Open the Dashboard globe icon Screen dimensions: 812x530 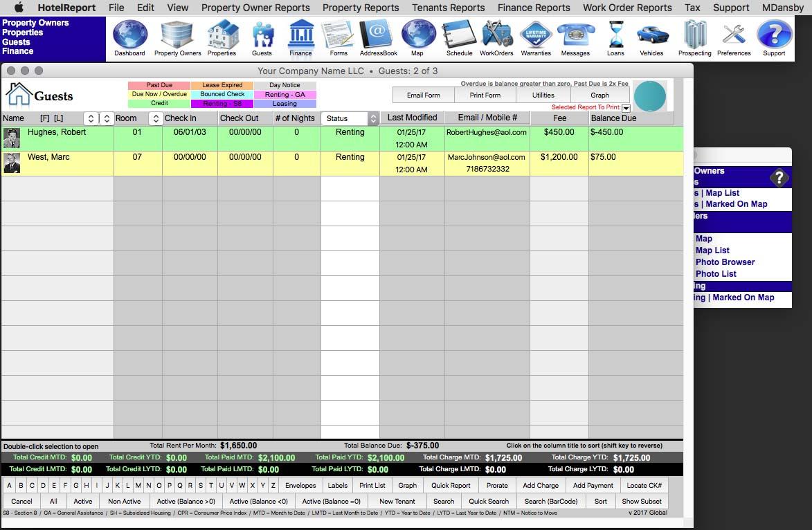tap(129, 34)
